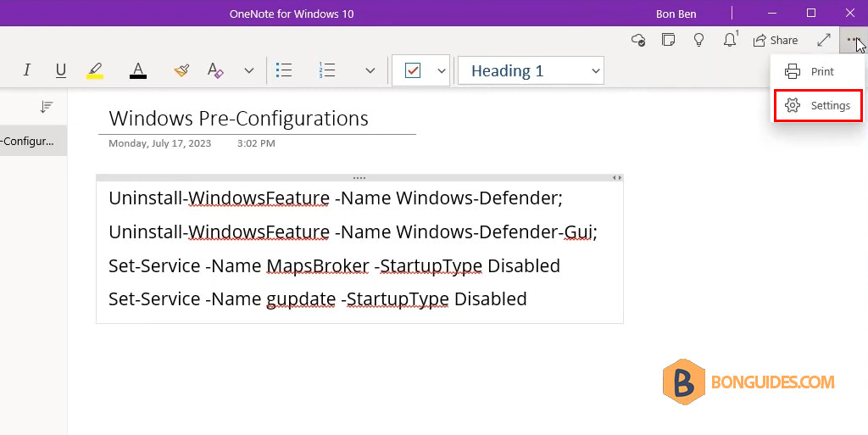Image resolution: width=868 pixels, height=435 pixels.
Task: Click the Share button
Action: pyautogui.click(x=775, y=40)
